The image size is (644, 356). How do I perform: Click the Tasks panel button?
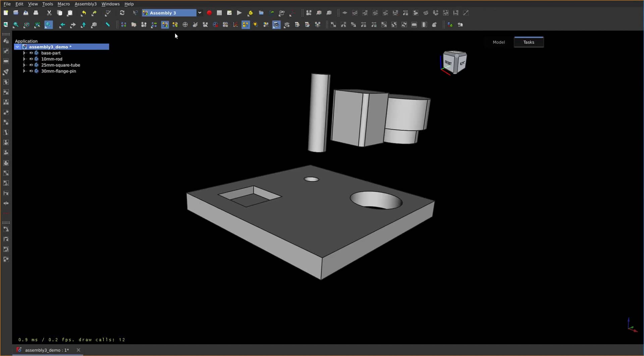(x=529, y=42)
